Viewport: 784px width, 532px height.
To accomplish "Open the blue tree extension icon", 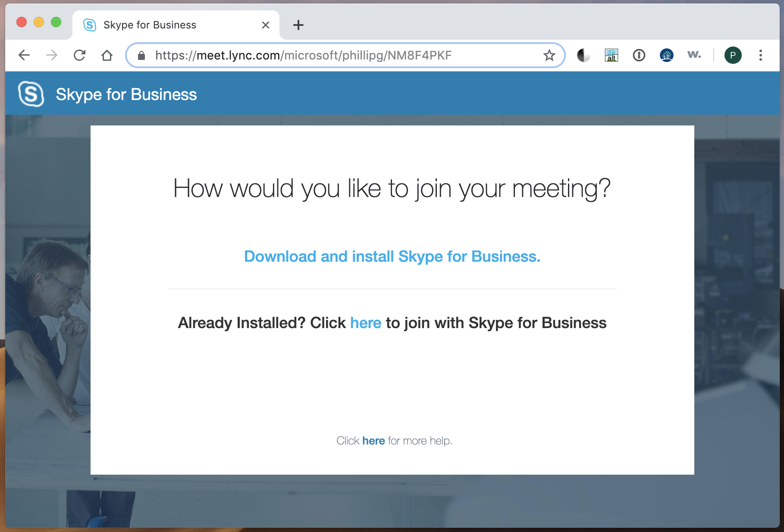I will click(x=666, y=55).
